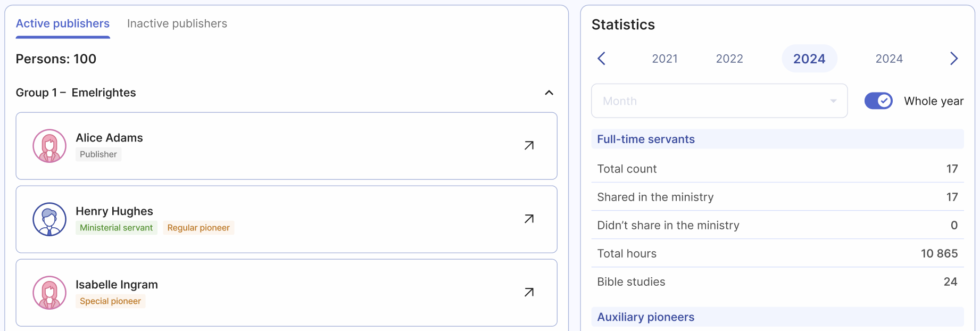Viewport: 980px width, 331px height.
Task: Click the Full-time servants section header
Action: tap(778, 139)
